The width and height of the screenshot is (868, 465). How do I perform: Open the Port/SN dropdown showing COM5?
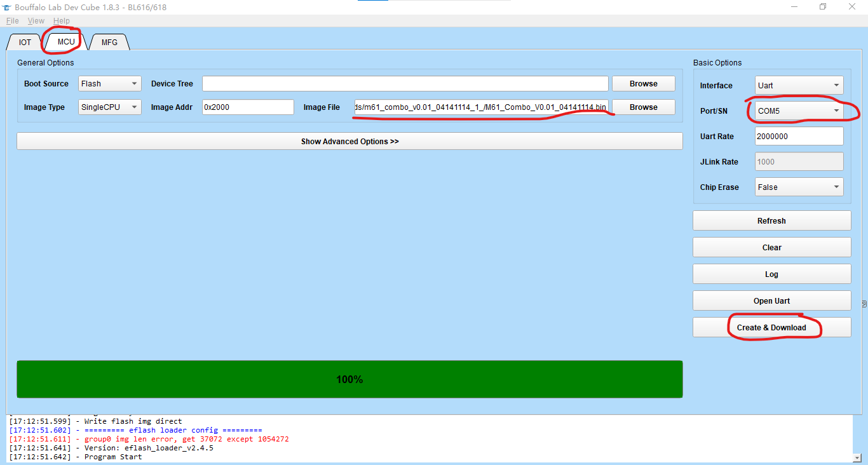[x=799, y=111]
